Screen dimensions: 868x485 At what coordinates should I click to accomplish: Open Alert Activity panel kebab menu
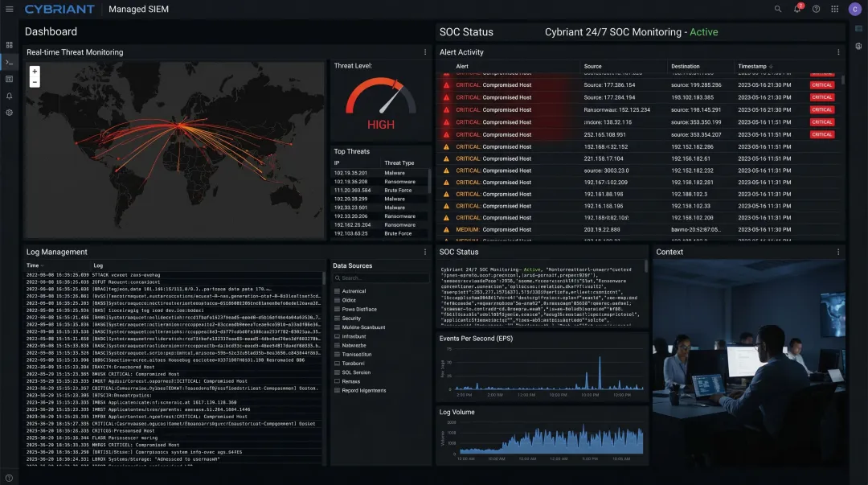(838, 52)
